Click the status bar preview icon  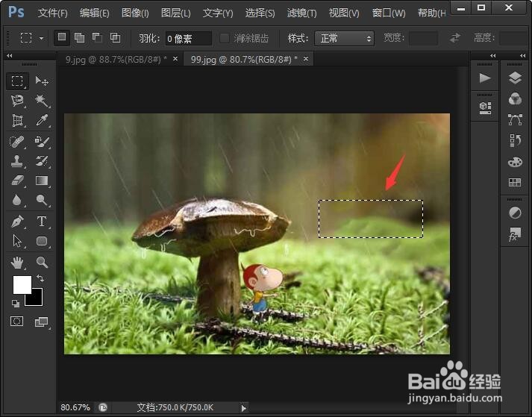coord(103,407)
